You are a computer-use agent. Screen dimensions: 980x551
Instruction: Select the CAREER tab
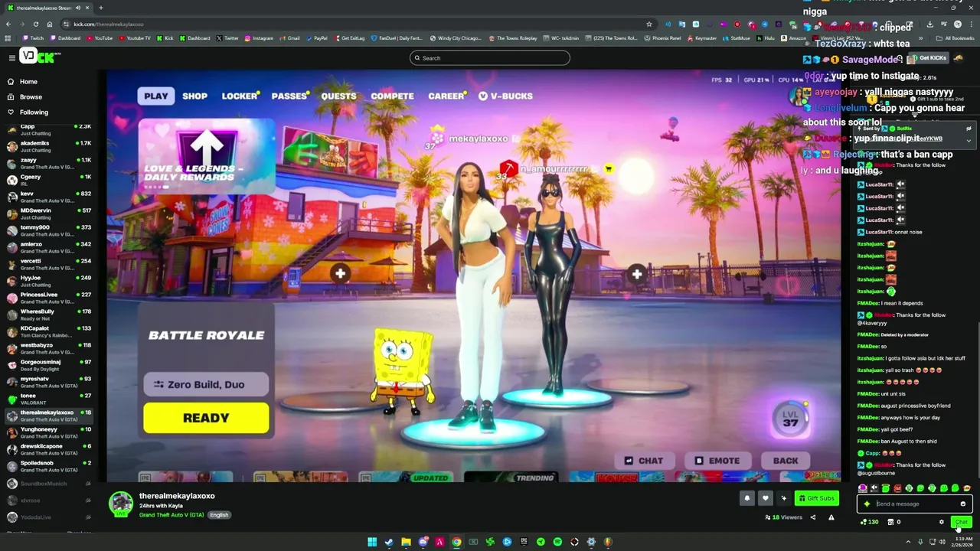(446, 96)
